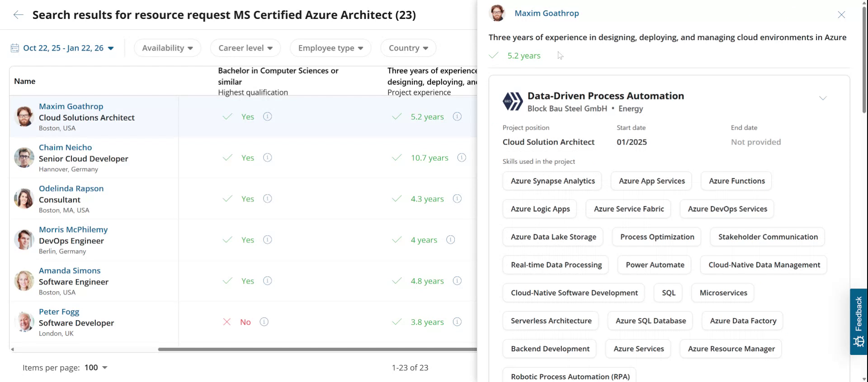Open the Availability filter dropdown
The height and width of the screenshot is (382, 868).
(x=167, y=48)
